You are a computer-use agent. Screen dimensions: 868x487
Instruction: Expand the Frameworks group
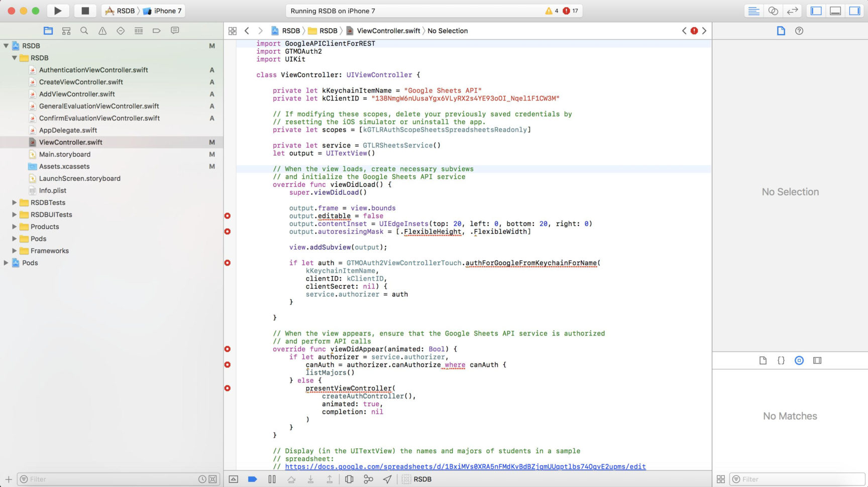(x=14, y=251)
